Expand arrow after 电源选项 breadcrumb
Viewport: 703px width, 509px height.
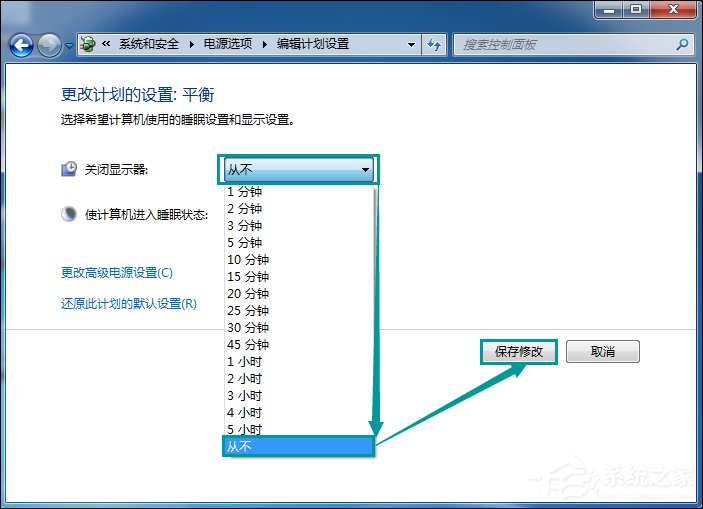265,44
